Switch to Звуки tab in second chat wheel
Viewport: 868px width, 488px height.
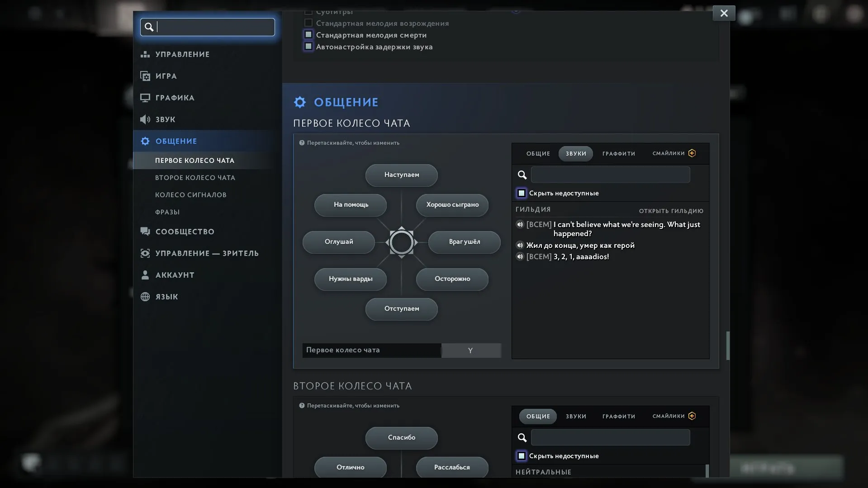576,417
